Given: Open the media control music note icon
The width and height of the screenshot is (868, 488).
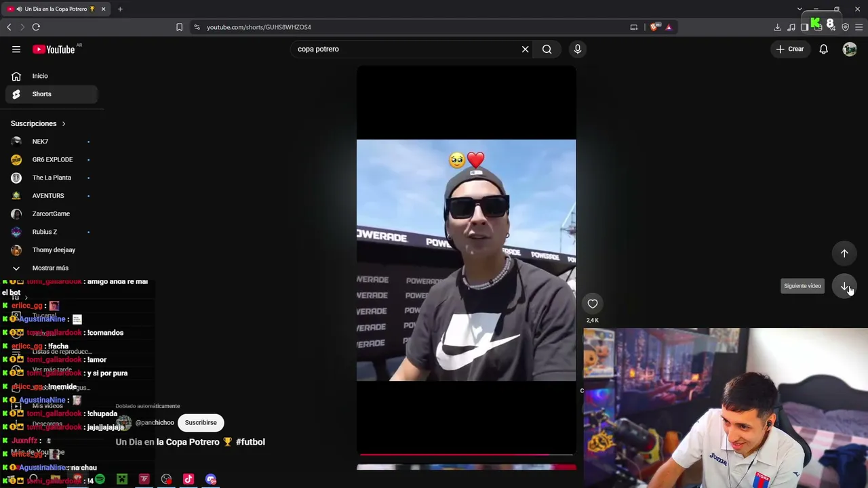Looking at the screenshot, I should [791, 27].
